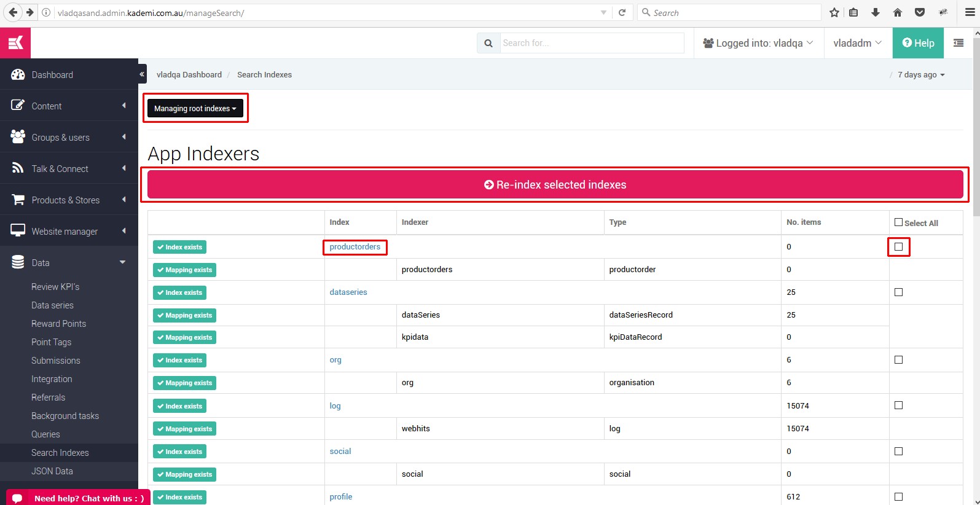
Task: Click the Products & Stores cart icon
Action: (18, 200)
